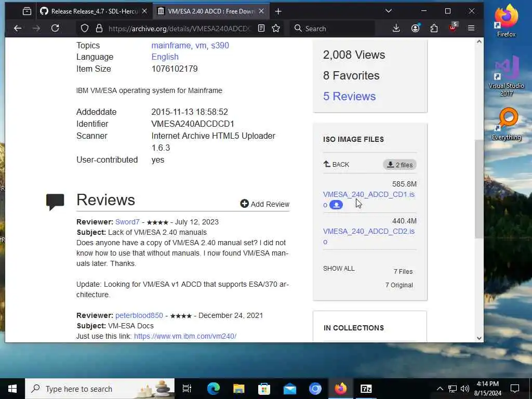532x399 pixels.
Task: Reload the page with refresh icon
Action: click(55, 29)
